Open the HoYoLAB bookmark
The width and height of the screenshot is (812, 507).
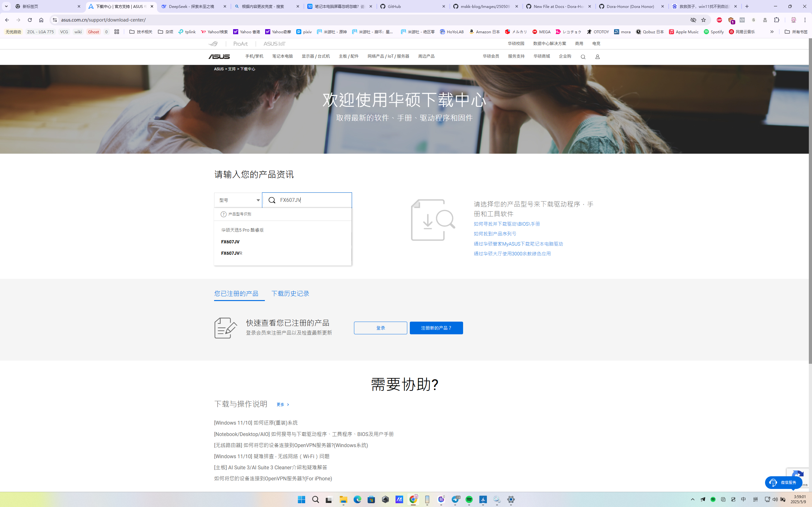[x=451, y=31]
